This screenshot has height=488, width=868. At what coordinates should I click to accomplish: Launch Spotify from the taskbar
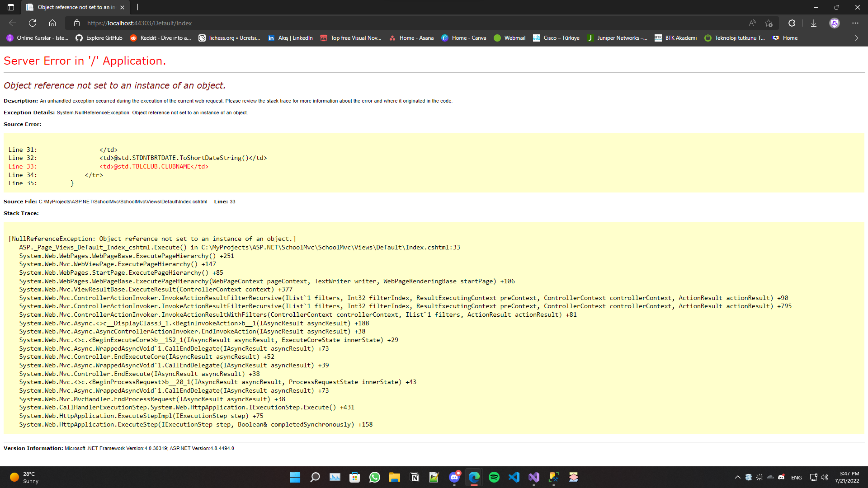click(494, 477)
